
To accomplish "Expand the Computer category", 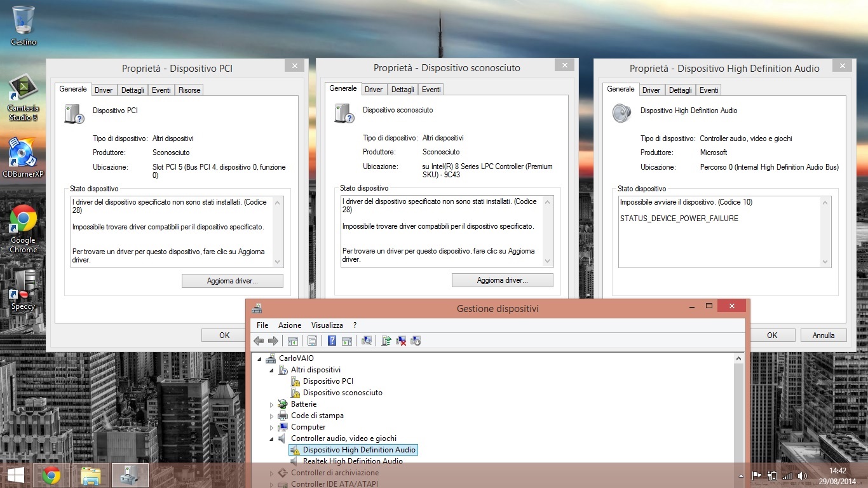I will tap(271, 427).
